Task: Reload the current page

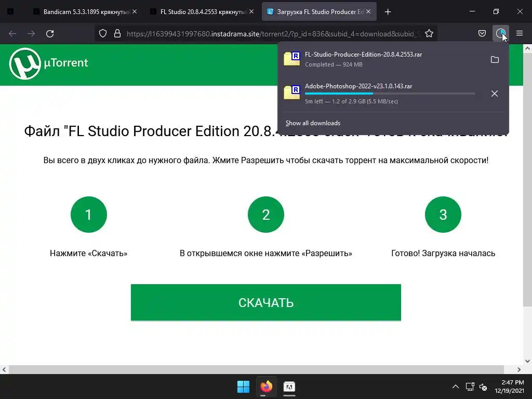Action: pos(50,34)
